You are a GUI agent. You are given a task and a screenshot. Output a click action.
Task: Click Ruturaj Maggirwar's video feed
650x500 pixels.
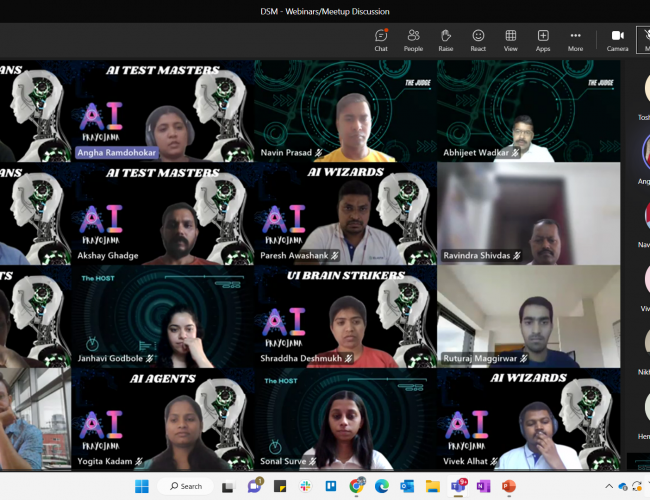(x=527, y=315)
